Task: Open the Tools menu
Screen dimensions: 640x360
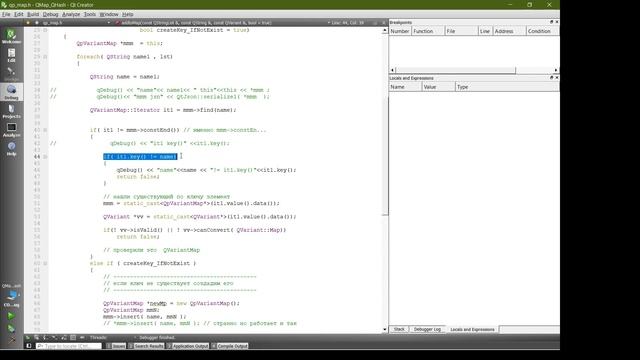Action: (90, 14)
